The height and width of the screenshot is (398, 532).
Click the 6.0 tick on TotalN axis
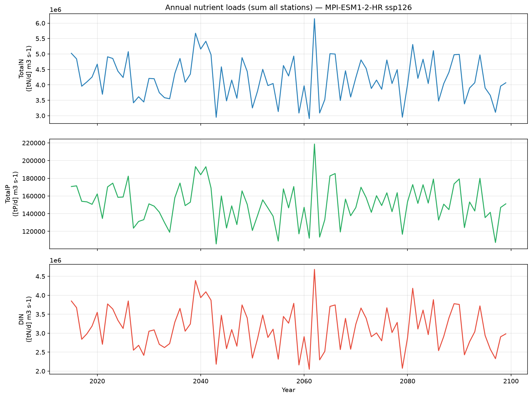coord(41,23)
